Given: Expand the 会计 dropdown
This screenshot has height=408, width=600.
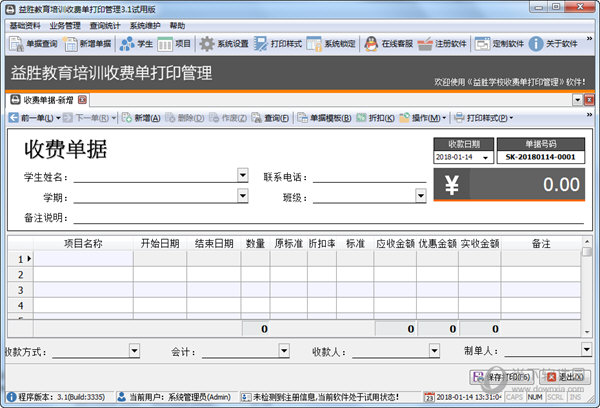Looking at the screenshot, I should point(284,350).
